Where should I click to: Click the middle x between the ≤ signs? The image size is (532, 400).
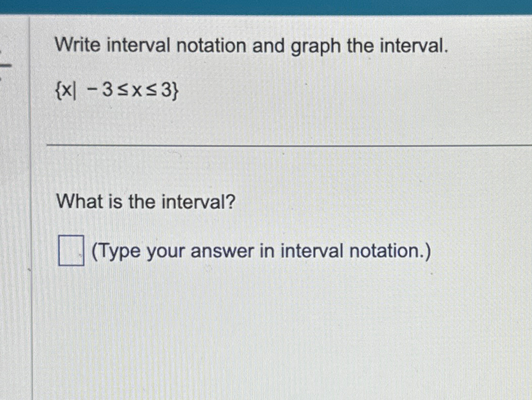137,91
